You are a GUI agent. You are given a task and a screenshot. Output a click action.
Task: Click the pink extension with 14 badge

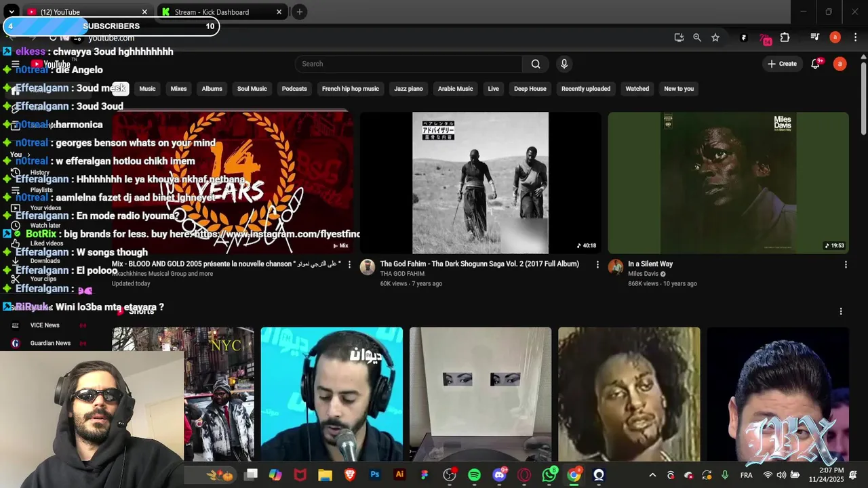[x=765, y=39]
